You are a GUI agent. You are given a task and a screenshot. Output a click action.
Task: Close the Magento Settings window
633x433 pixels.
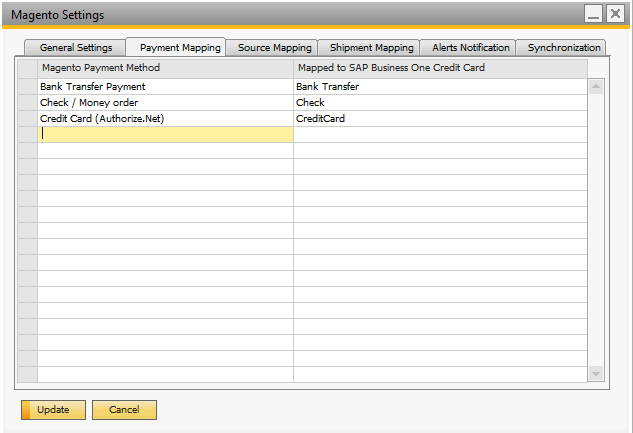(615, 14)
